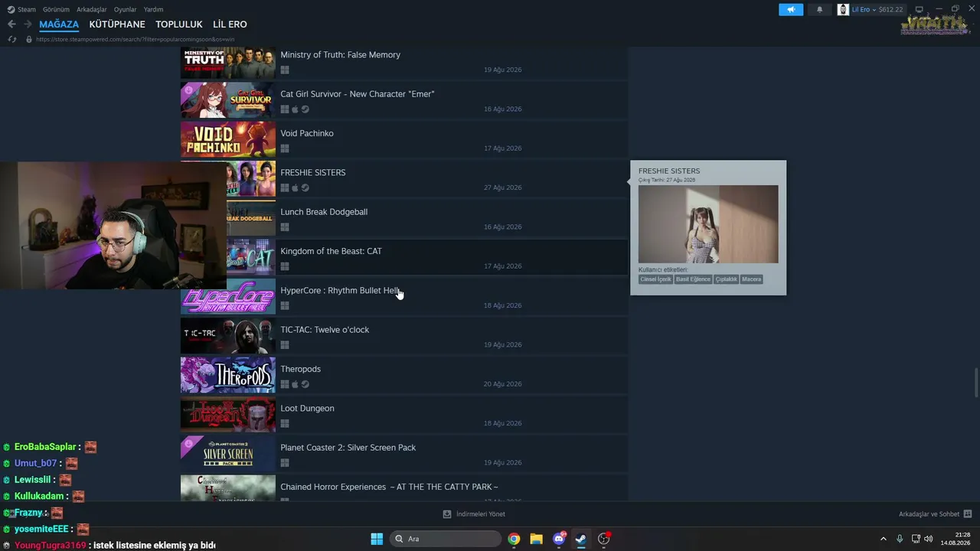This screenshot has width=980, height=551.
Task: Show hidden system tray icons
Action: [883, 539]
